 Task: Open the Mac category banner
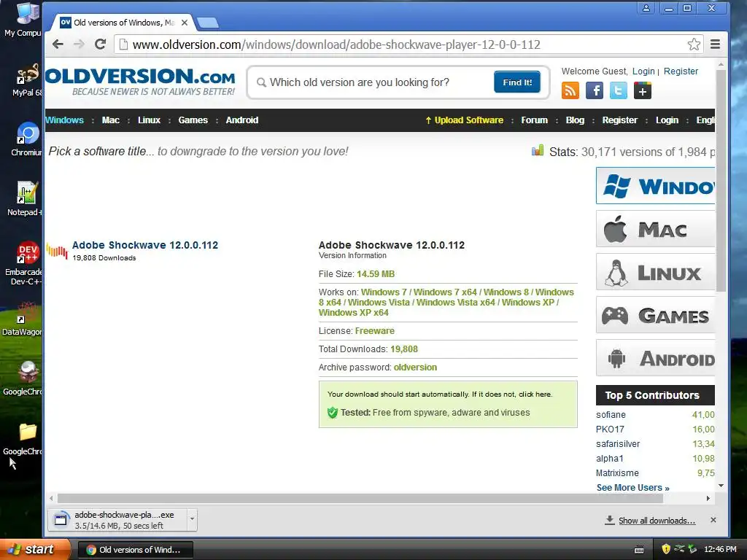[656, 229]
